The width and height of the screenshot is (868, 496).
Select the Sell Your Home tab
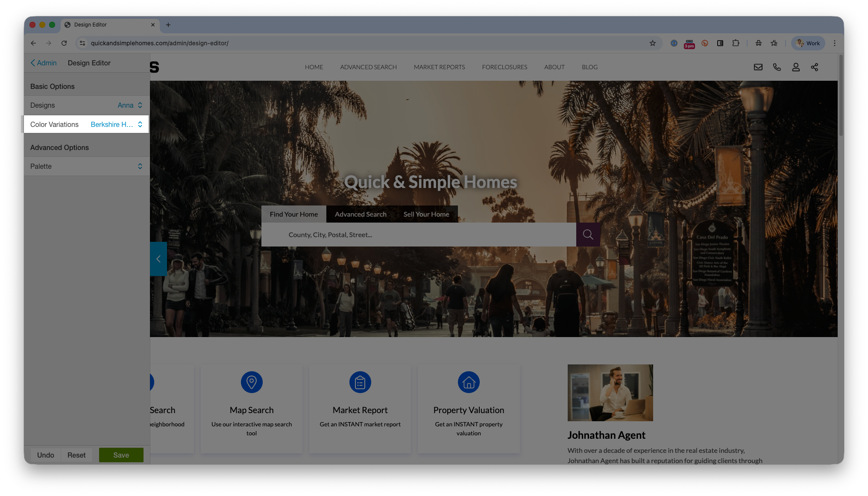click(426, 214)
